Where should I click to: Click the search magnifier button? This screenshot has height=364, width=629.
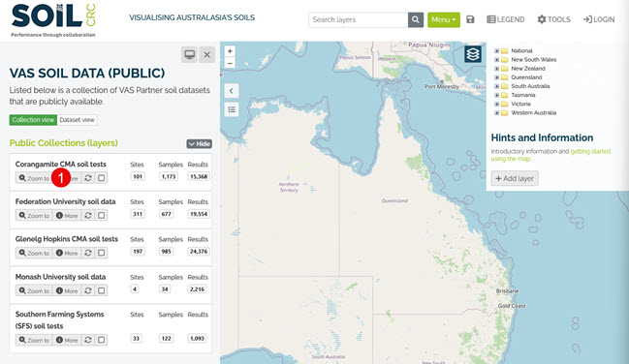416,19
